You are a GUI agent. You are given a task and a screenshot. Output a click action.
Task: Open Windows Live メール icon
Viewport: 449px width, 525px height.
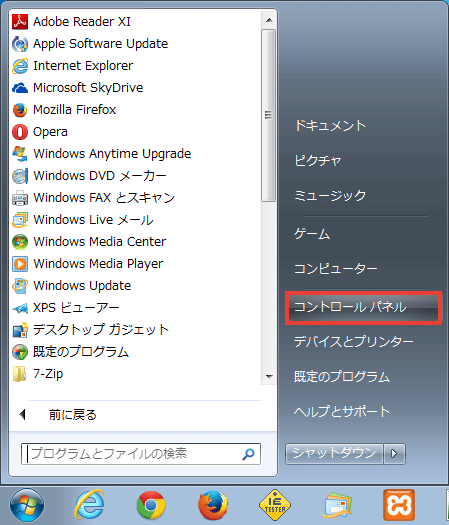(20, 220)
